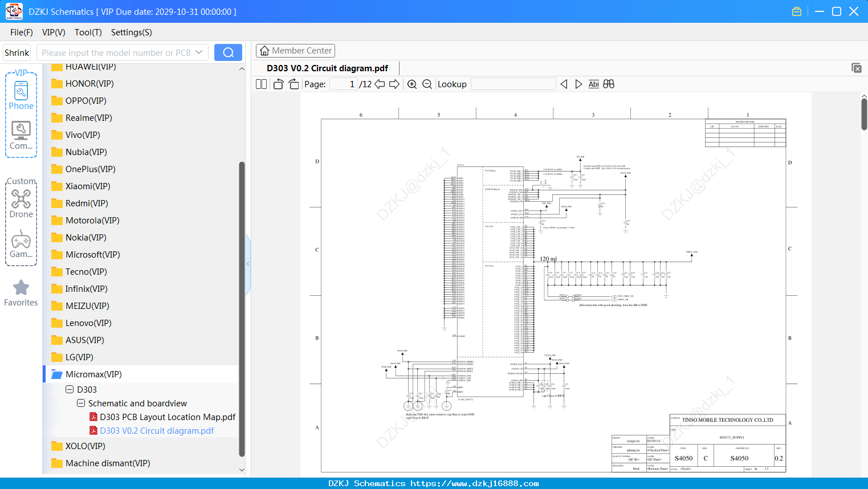Click the Lookup text field

(513, 84)
